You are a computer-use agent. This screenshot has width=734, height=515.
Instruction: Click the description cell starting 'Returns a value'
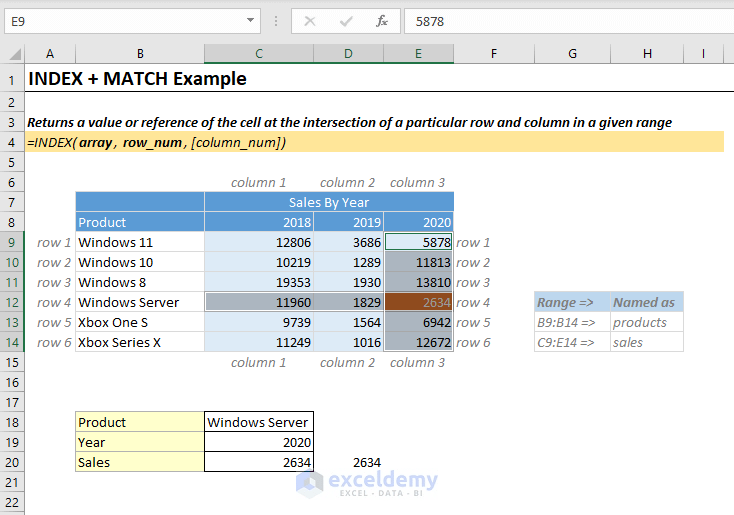click(x=349, y=123)
